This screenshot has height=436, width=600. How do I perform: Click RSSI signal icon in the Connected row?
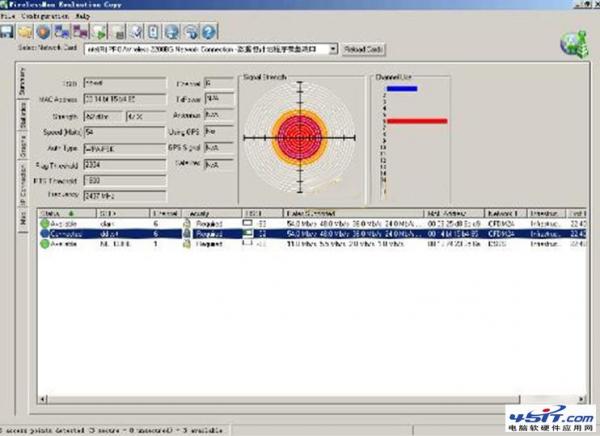point(248,233)
